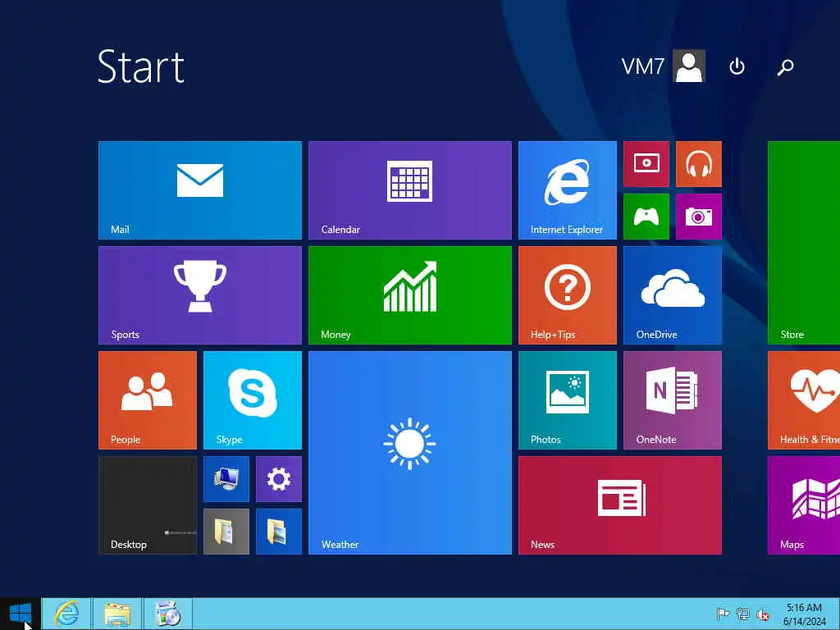The width and height of the screenshot is (840, 630).
Task: Open the power options button
Action: (x=737, y=66)
